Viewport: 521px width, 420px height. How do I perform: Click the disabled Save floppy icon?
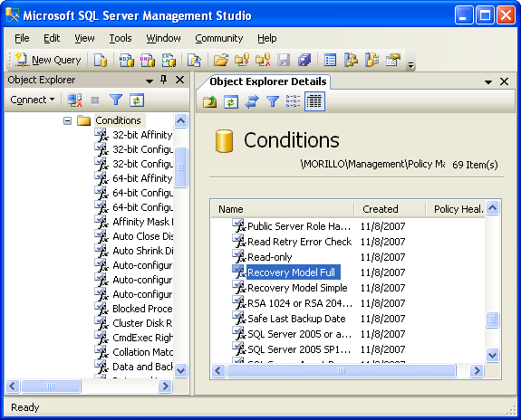click(284, 60)
